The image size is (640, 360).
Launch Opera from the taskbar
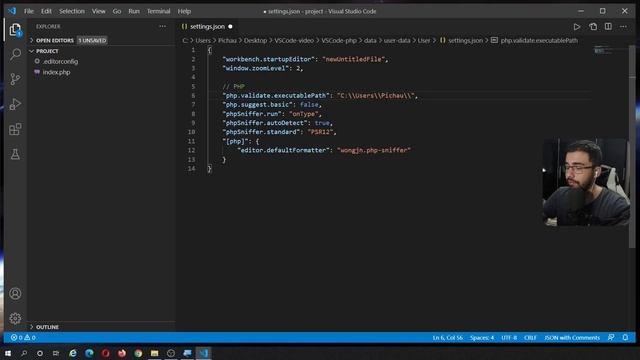pyautogui.click(x=105, y=353)
